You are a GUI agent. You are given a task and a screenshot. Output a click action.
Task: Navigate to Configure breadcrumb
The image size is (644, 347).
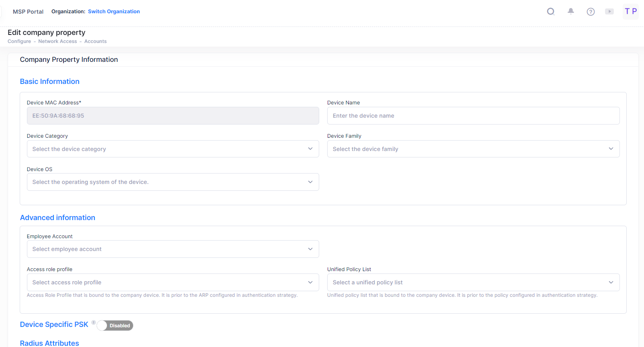point(19,41)
